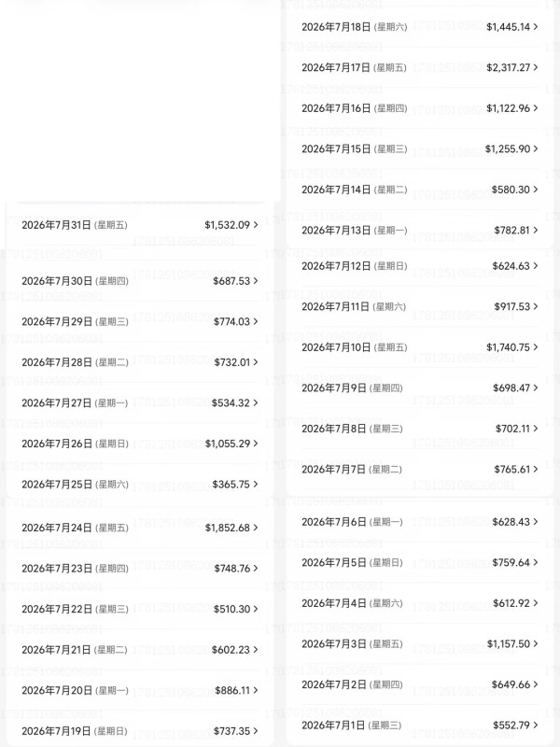560x747 pixels.
Task: Open the chevron next to $365.75
Action: click(x=256, y=484)
